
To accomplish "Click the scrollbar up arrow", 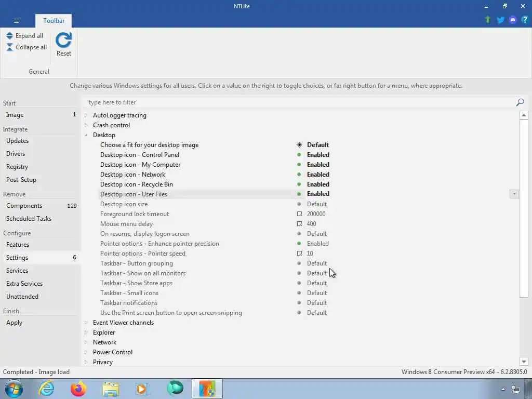I will click(524, 115).
